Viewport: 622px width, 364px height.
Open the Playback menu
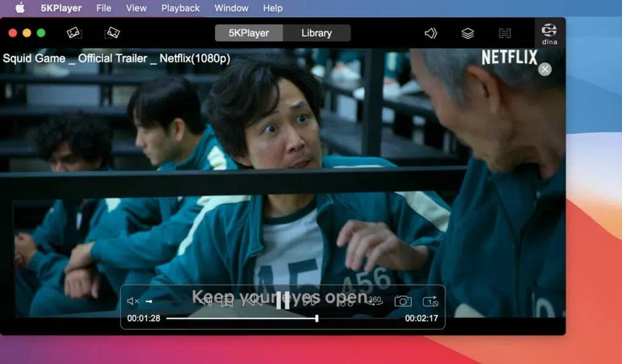click(180, 8)
